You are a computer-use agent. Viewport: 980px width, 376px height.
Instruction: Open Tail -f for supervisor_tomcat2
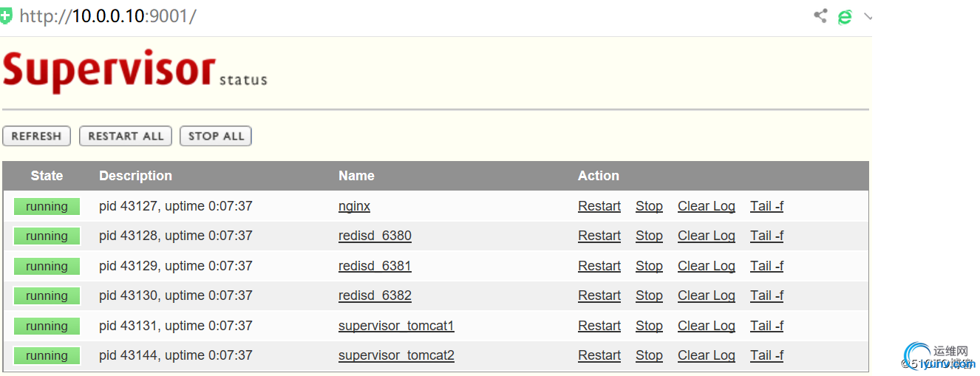tap(766, 355)
